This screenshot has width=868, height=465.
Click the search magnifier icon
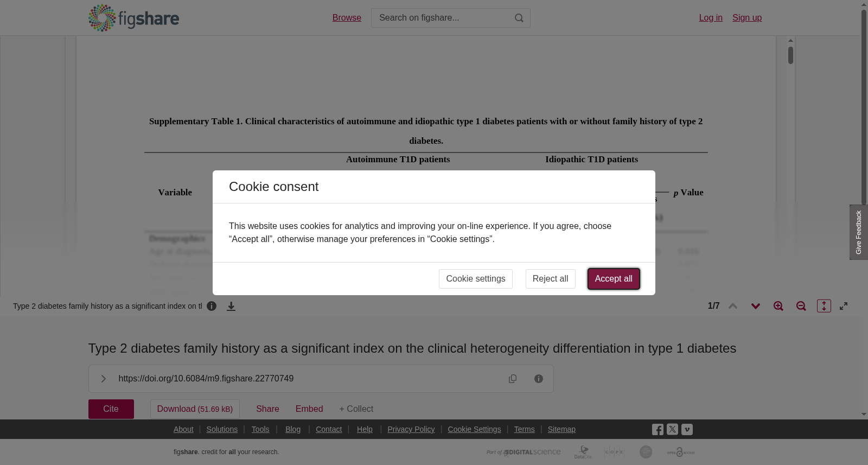point(519,18)
